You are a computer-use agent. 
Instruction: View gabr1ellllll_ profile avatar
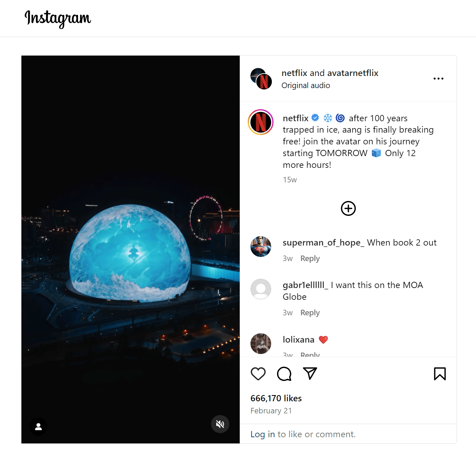tap(261, 289)
